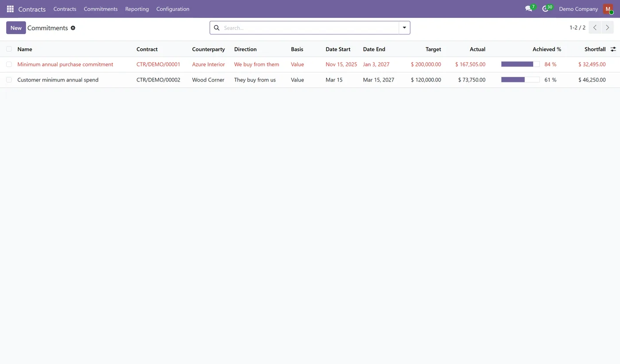Viewport: 620px width, 364px height.
Task: Click the $ 167,505.00 actual value
Action: click(x=470, y=64)
